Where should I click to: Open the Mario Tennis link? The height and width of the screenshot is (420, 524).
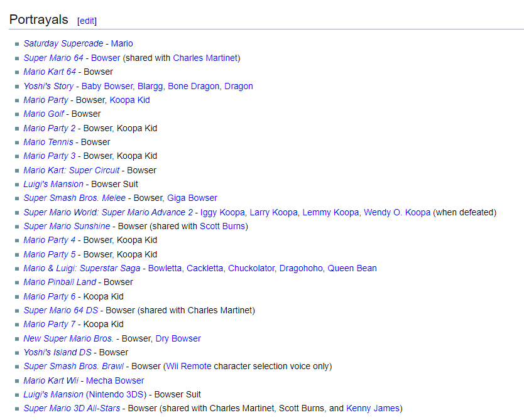(x=48, y=143)
